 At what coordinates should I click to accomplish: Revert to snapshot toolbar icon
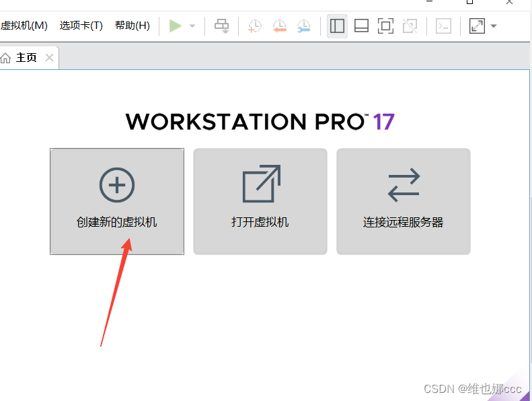(x=280, y=26)
